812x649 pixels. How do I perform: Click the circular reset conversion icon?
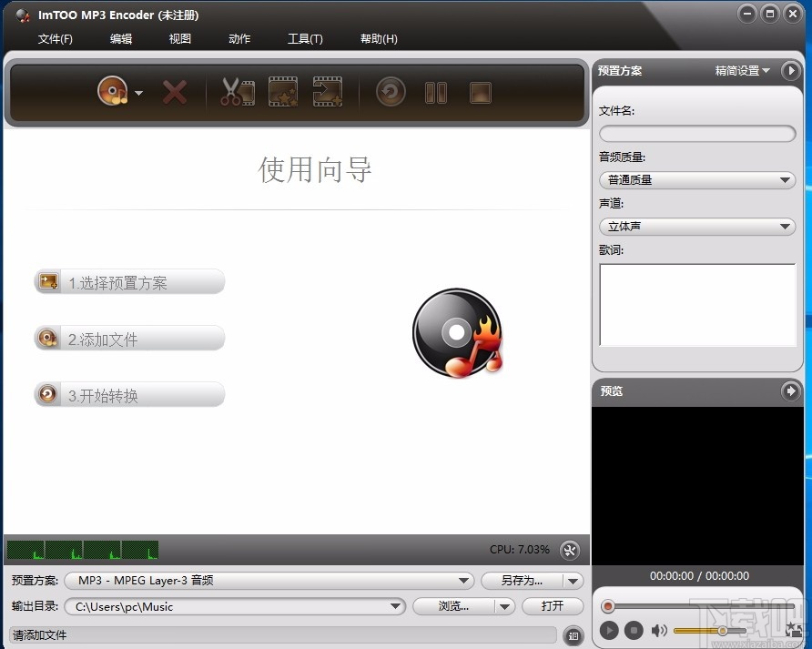(390, 91)
